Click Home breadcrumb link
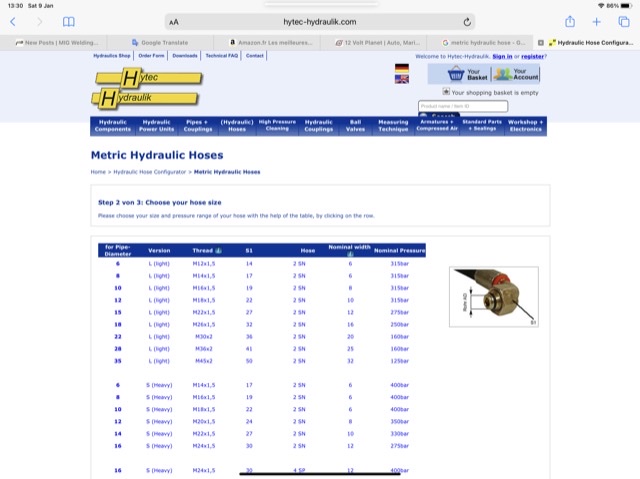This screenshot has width=640, height=479. point(98,172)
